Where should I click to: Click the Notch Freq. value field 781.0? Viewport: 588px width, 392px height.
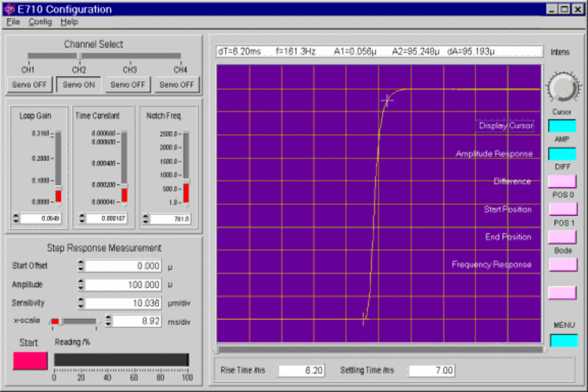pos(170,219)
